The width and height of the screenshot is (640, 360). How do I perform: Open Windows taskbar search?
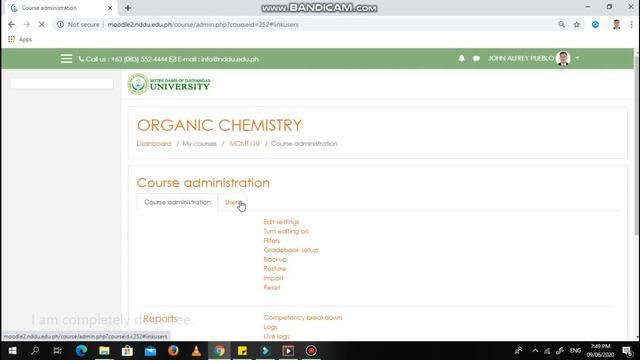[x=35, y=351]
